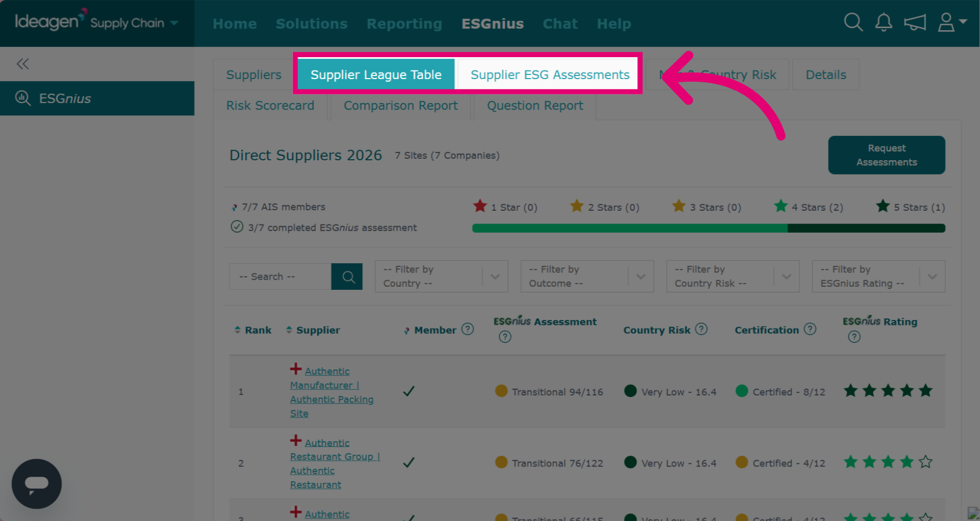This screenshot has height=521, width=980.
Task: Open Chat menu item
Action: click(x=560, y=23)
